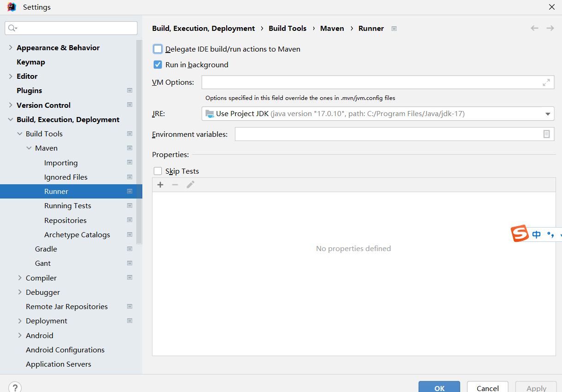The height and width of the screenshot is (392, 562).
Task: Go back with the left arrow icon
Action: pos(534,28)
